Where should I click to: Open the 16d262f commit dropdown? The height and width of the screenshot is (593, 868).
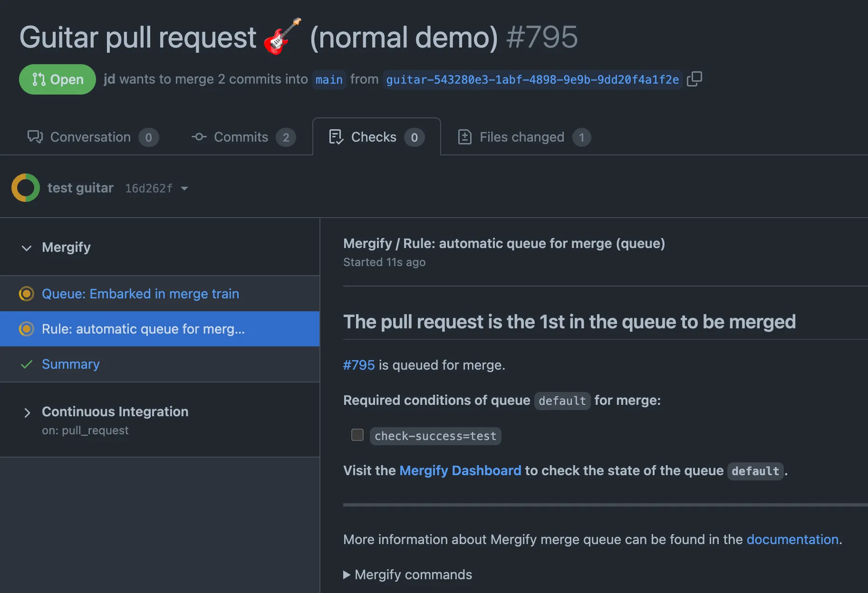(184, 188)
